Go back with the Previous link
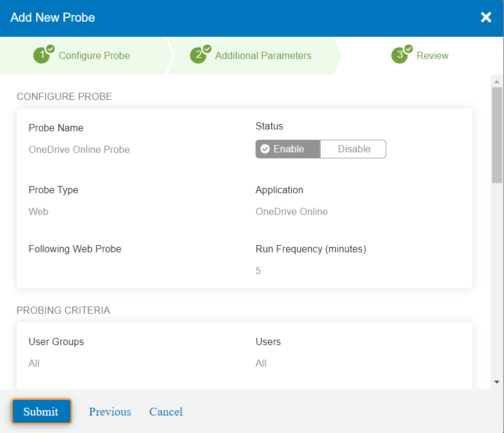This screenshot has width=504, height=433. coord(110,411)
